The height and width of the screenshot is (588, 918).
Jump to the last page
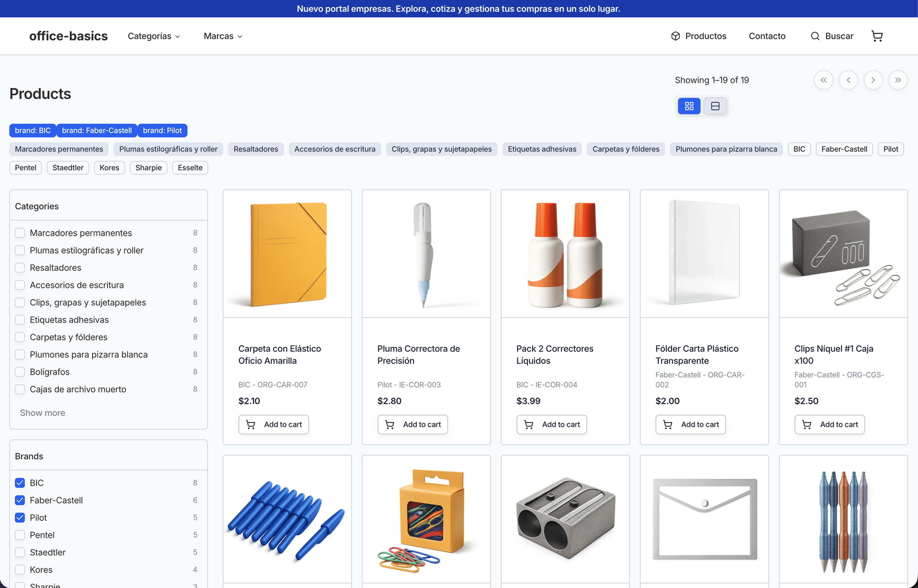898,80
